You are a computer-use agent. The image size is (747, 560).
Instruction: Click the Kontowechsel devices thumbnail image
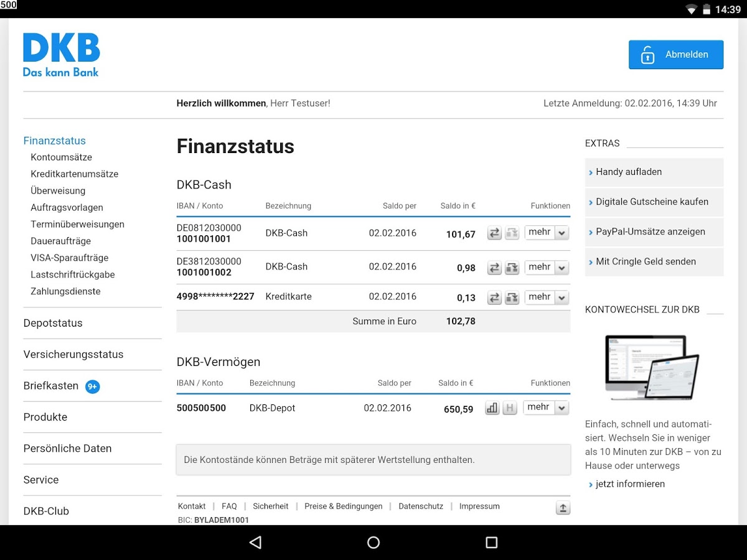click(x=652, y=367)
